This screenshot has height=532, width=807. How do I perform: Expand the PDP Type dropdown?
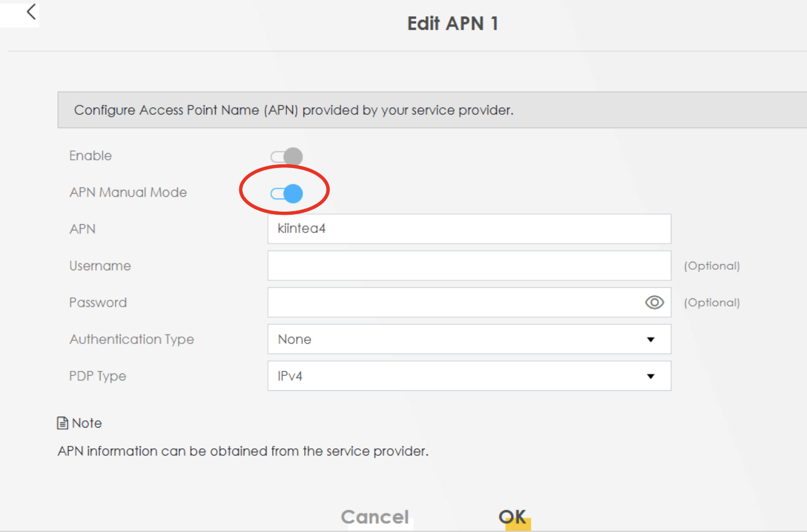click(469, 377)
